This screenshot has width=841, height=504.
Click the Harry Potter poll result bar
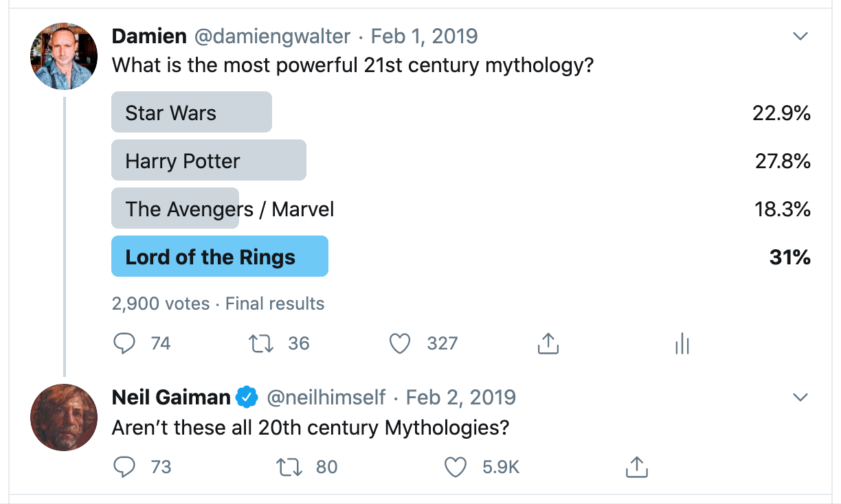[x=208, y=161]
